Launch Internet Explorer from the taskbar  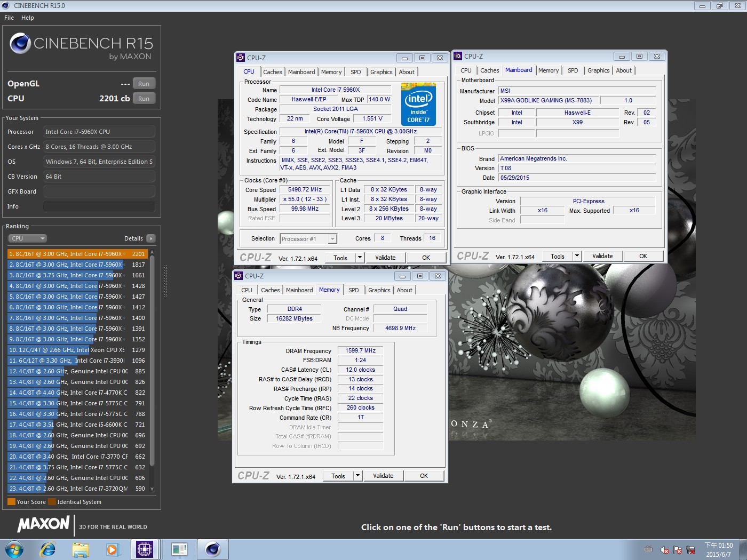pos(48,549)
